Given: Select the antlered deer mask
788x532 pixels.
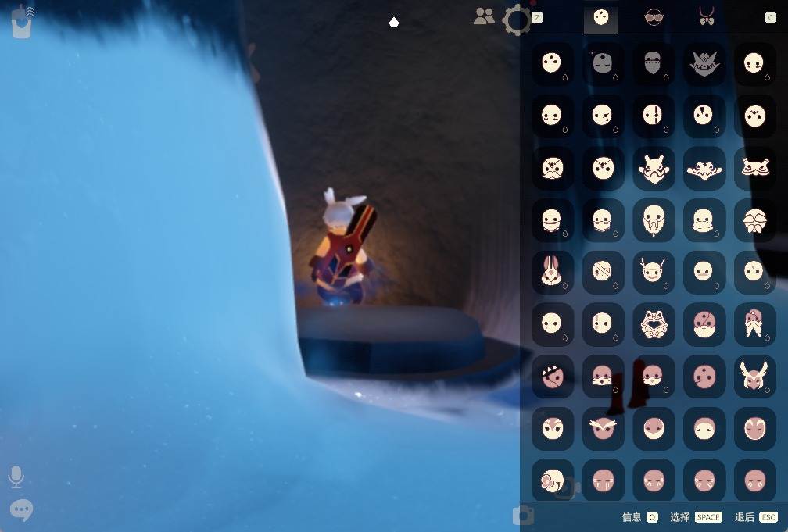Looking at the screenshot, I should [654, 272].
